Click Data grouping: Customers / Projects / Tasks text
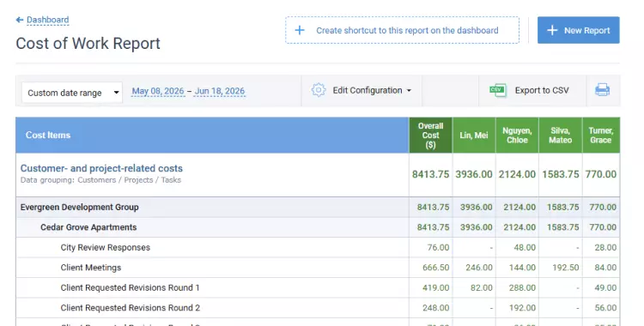Viewport: 644px width, 326px height. click(x=100, y=180)
